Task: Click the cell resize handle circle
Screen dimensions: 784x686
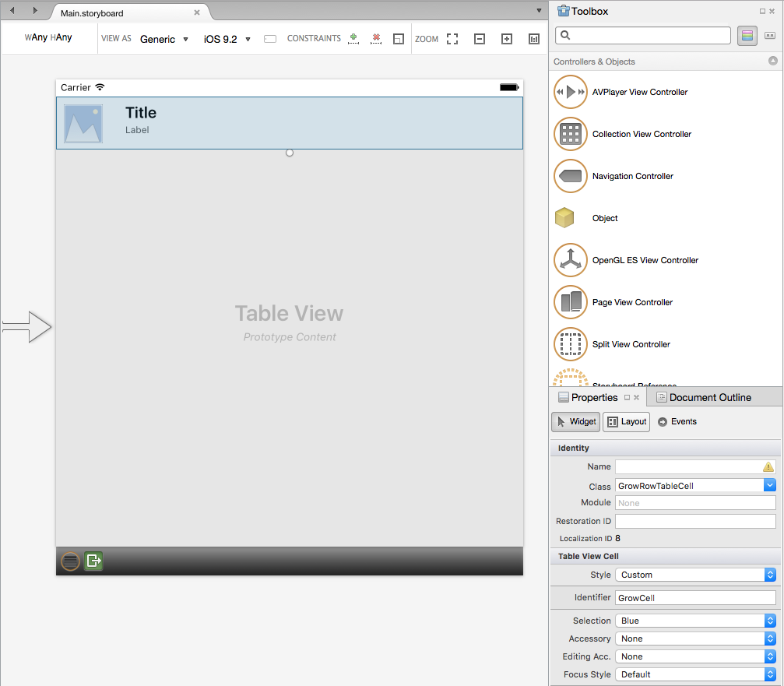Action: 290,153
